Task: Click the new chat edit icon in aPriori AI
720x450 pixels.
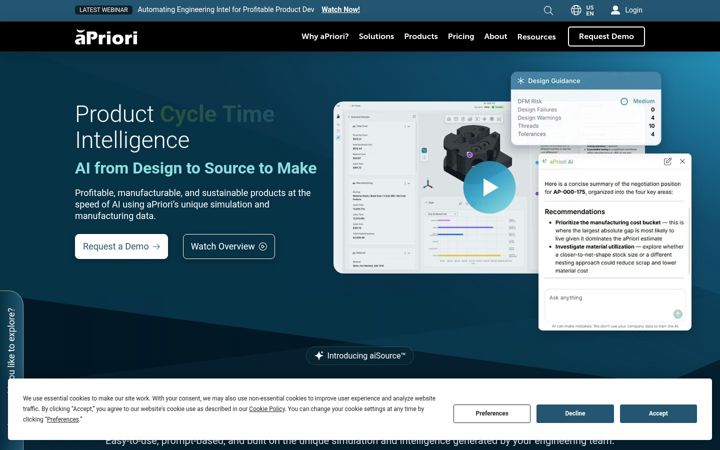Action: (668, 161)
